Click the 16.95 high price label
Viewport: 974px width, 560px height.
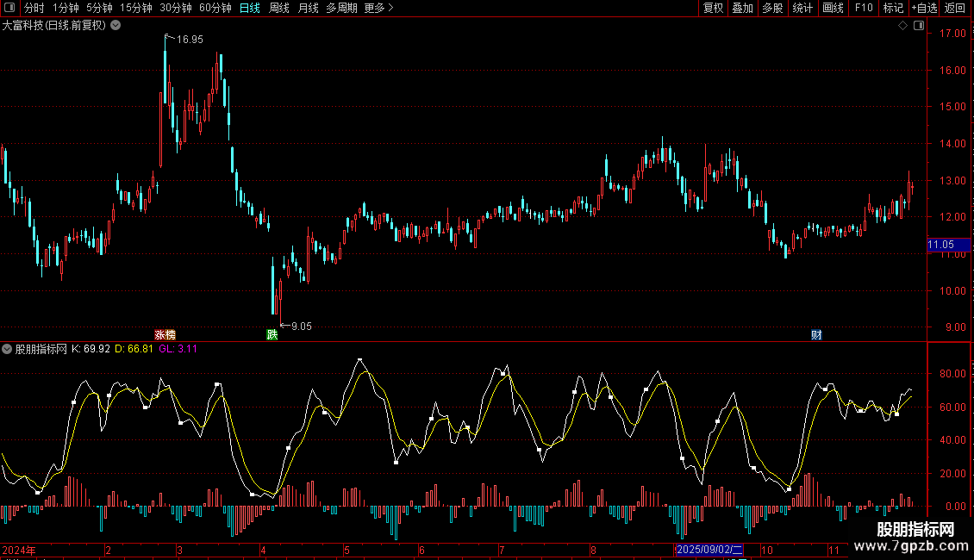(190, 39)
